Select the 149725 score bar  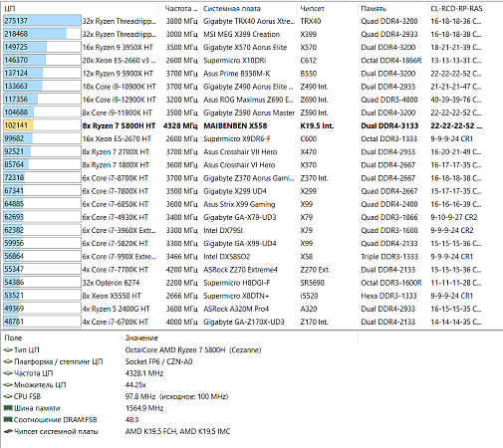pos(42,47)
